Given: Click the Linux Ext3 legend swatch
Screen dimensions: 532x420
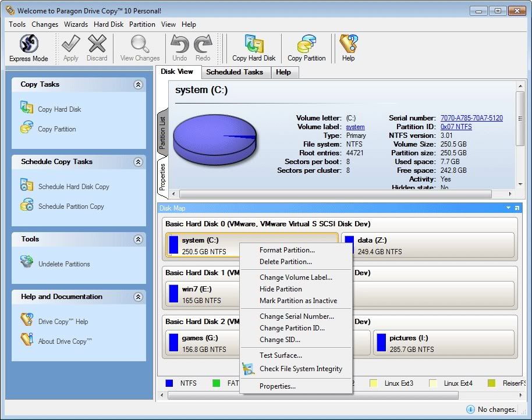Looking at the screenshot, I should 373,383.
